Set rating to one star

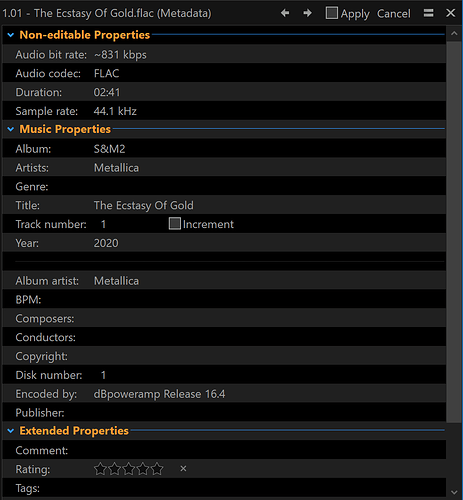[100, 469]
